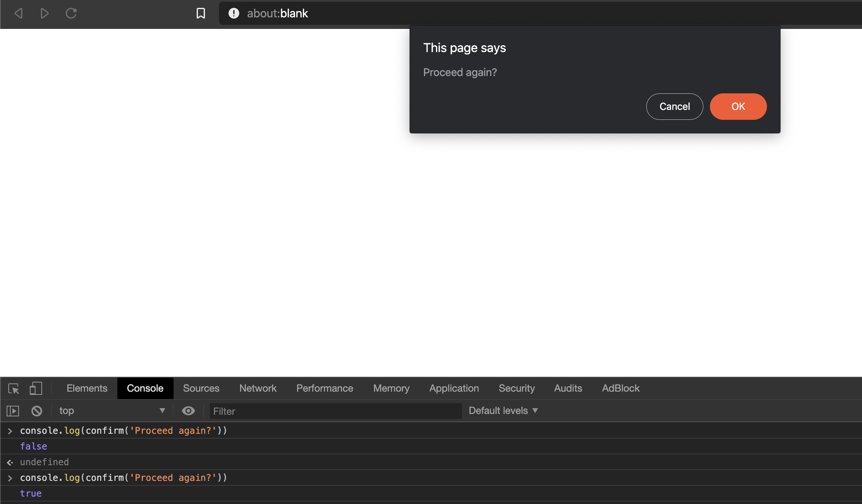This screenshot has height=504, width=862.
Task: Click the bookmark icon in toolbar
Action: tap(201, 13)
